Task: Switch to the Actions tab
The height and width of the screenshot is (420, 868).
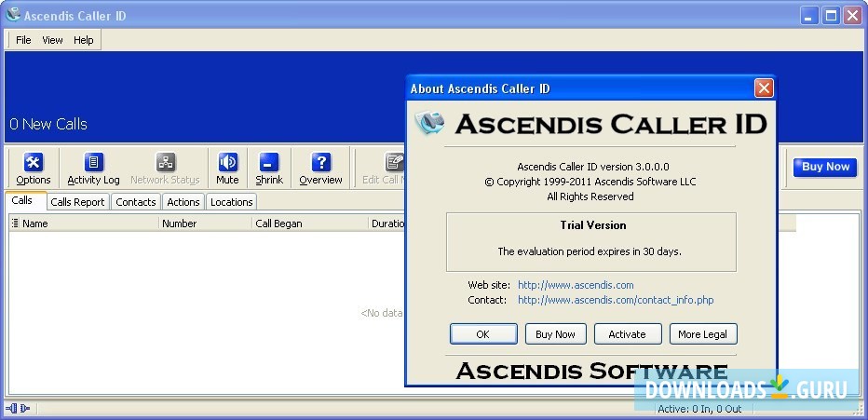Action: point(183,202)
